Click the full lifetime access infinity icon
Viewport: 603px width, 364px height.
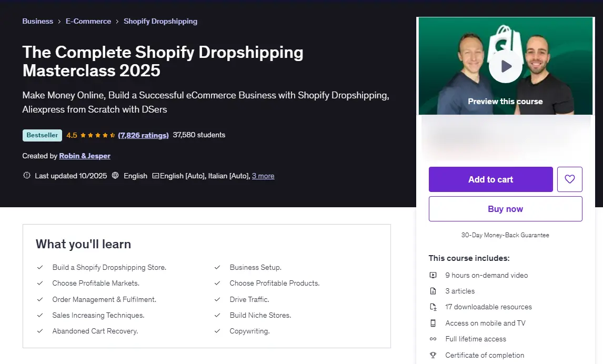[433, 339]
